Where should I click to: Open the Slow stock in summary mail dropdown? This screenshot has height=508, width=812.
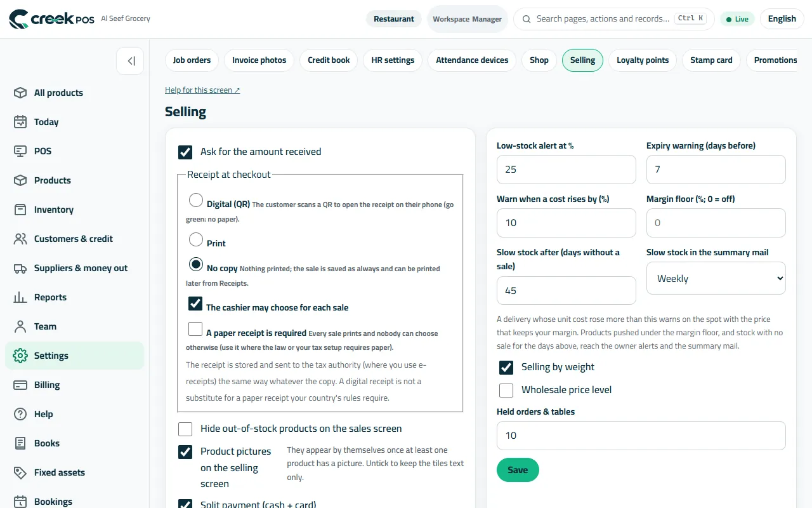[x=716, y=278]
